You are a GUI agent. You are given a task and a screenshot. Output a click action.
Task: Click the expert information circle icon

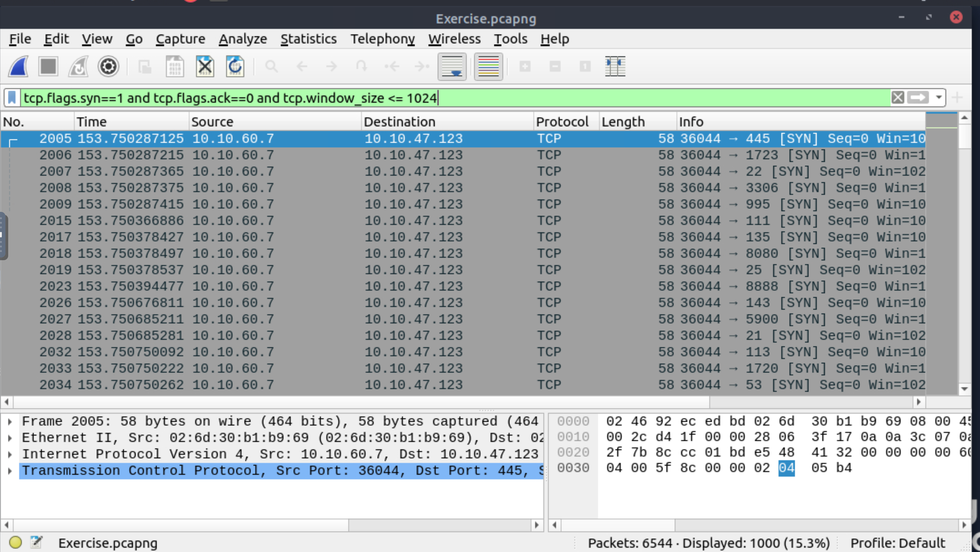tap(15, 542)
